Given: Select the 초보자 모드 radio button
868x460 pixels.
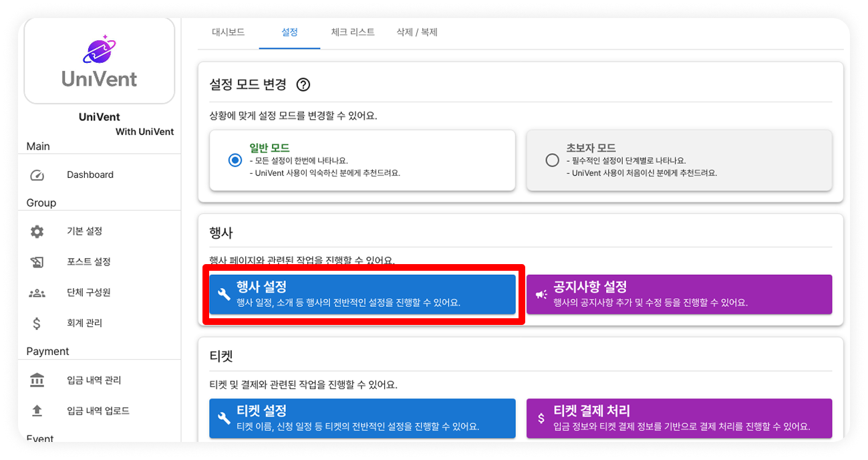Looking at the screenshot, I should [552, 160].
